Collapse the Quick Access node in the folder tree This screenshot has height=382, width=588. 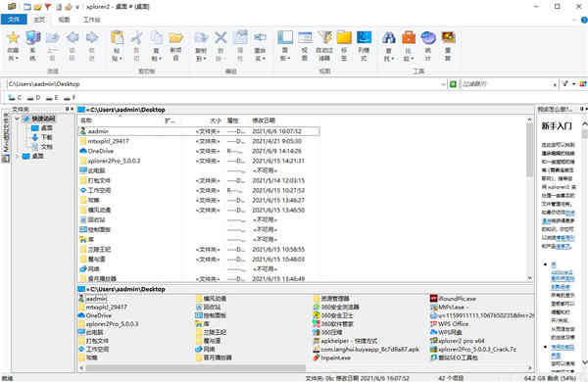coord(17,119)
